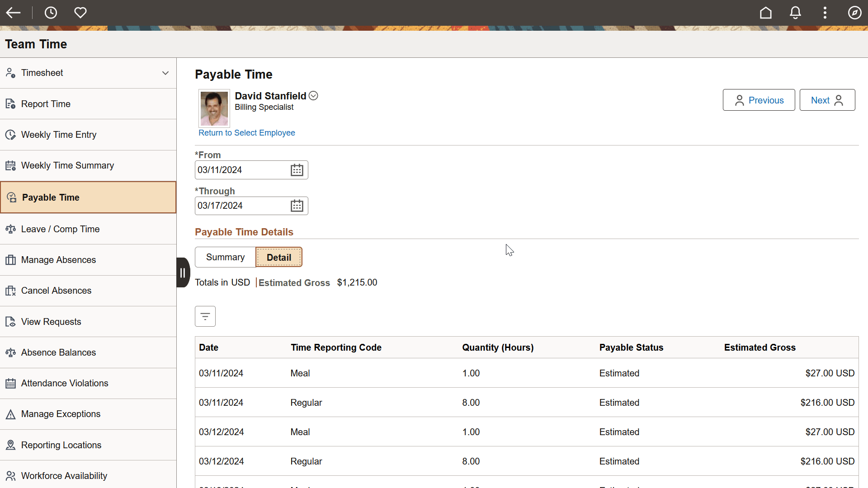868x488 pixels.
Task: Open David Stanfield related actions chevron
Action: point(313,95)
